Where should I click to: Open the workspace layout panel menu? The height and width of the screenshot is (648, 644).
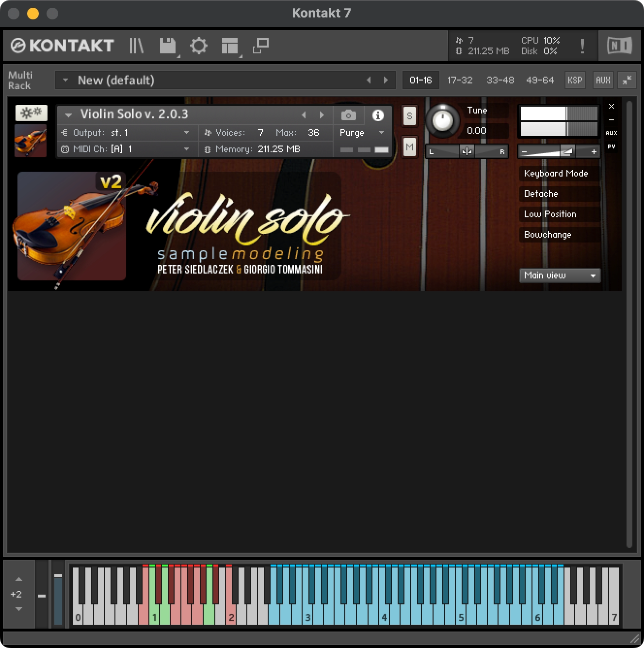coord(230,46)
